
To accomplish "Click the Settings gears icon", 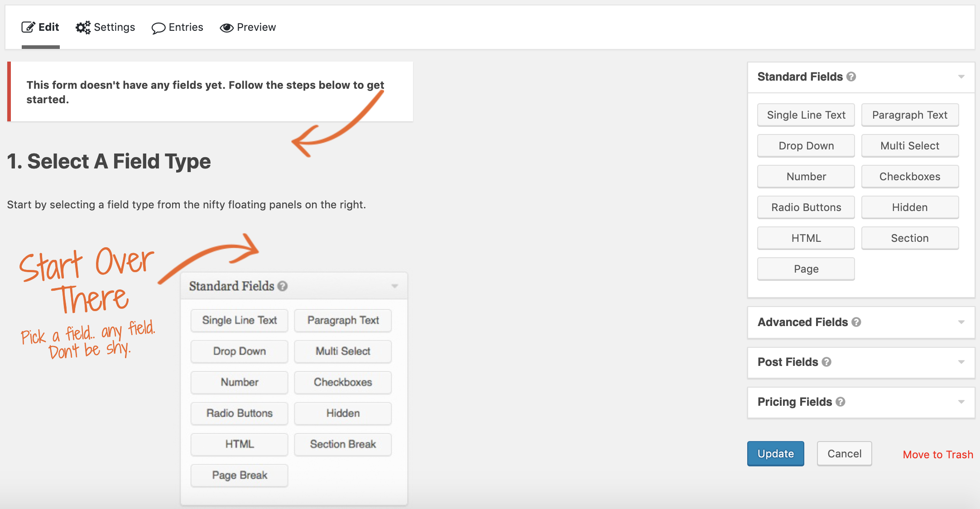I will [82, 27].
